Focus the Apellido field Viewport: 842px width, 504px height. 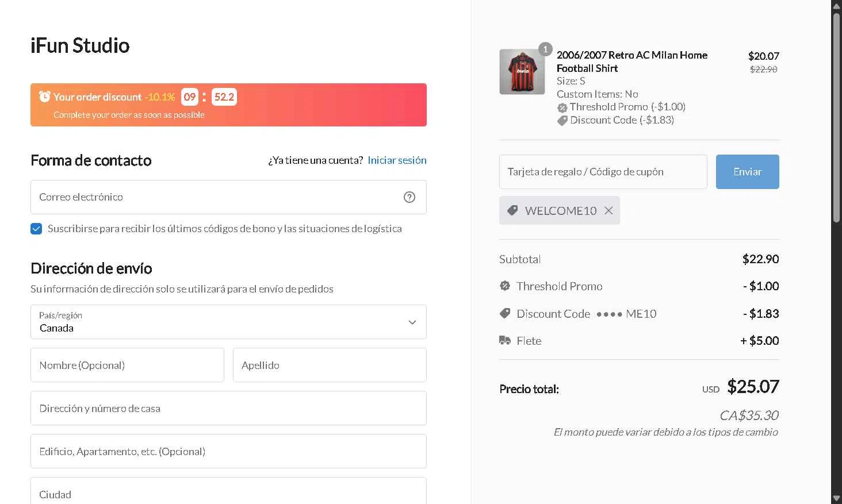point(330,365)
